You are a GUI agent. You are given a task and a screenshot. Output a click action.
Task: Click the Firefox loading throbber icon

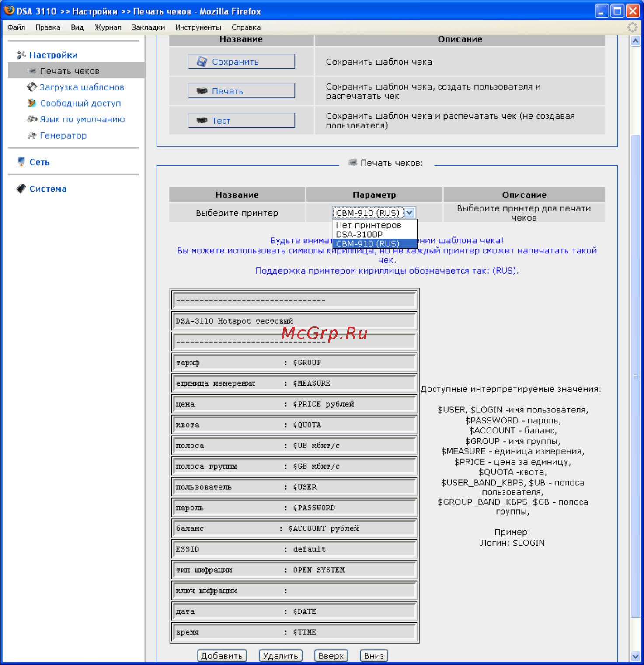[632, 28]
